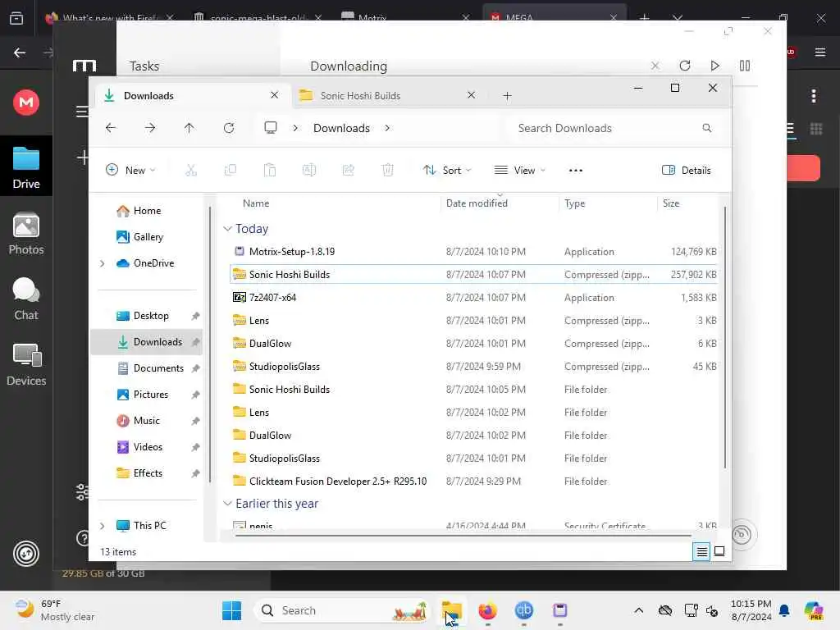Click the red MEGA logo icon
The height and width of the screenshot is (630, 840).
26,102
